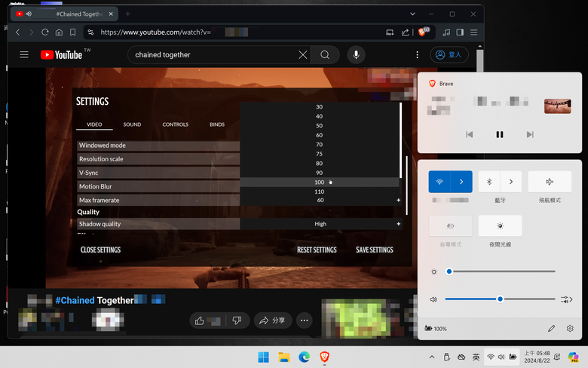This screenshot has height=368, width=588.
Task: Open Windows Start menu
Action: click(x=263, y=357)
